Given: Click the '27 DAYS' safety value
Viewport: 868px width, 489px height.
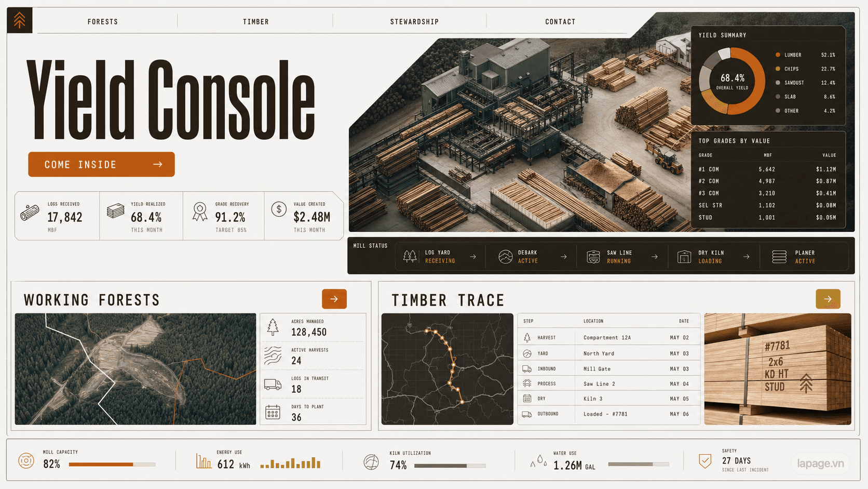Looking at the screenshot, I should pos(736,461).
